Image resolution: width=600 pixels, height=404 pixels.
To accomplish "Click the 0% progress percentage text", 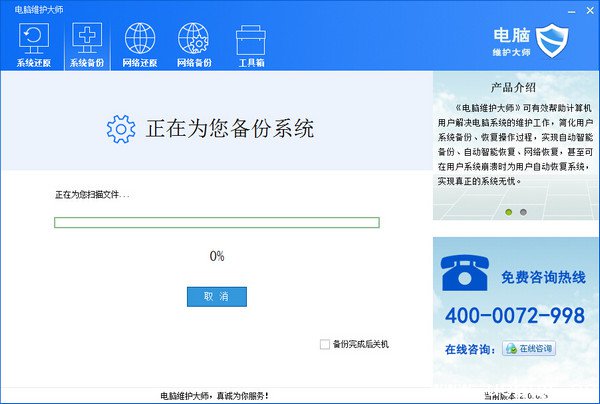I will click(217, 256).
